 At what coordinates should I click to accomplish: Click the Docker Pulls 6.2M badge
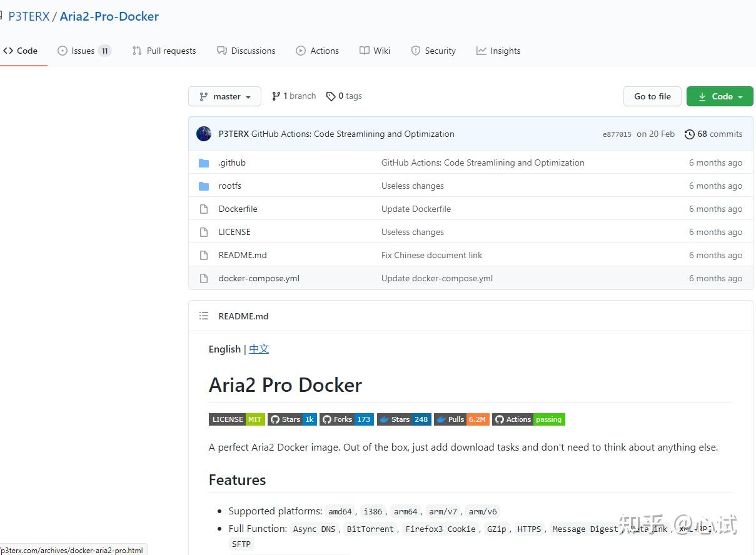[461, 419]
